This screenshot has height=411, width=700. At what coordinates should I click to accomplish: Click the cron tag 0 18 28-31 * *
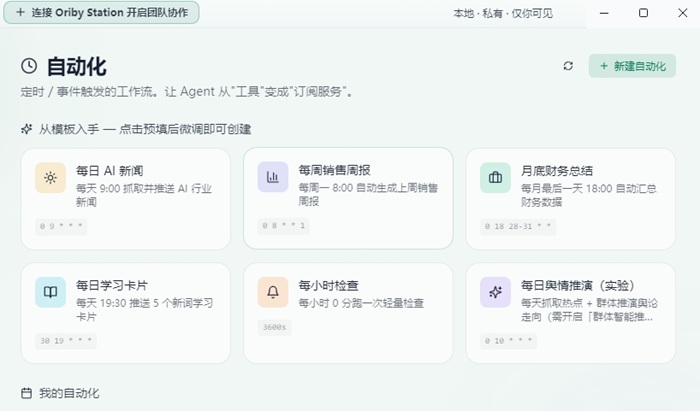coord(518,226)
